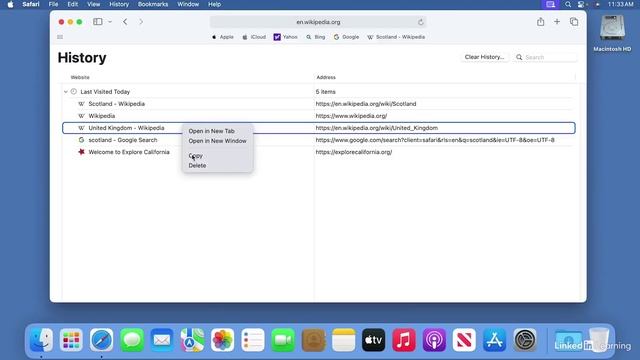Open Notes from the Dock
640x360 pixels.
pos(343,340)
